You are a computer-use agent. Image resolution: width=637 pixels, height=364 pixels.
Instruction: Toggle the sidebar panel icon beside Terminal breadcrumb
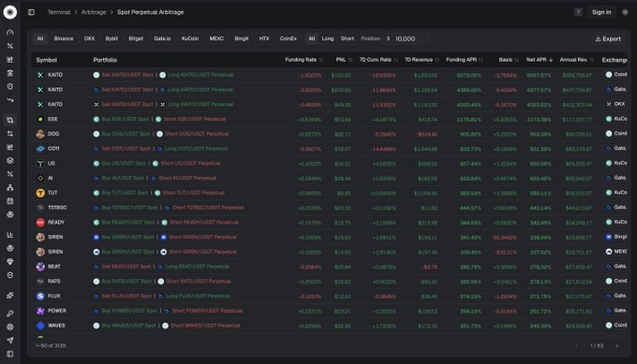click(31, 12)
